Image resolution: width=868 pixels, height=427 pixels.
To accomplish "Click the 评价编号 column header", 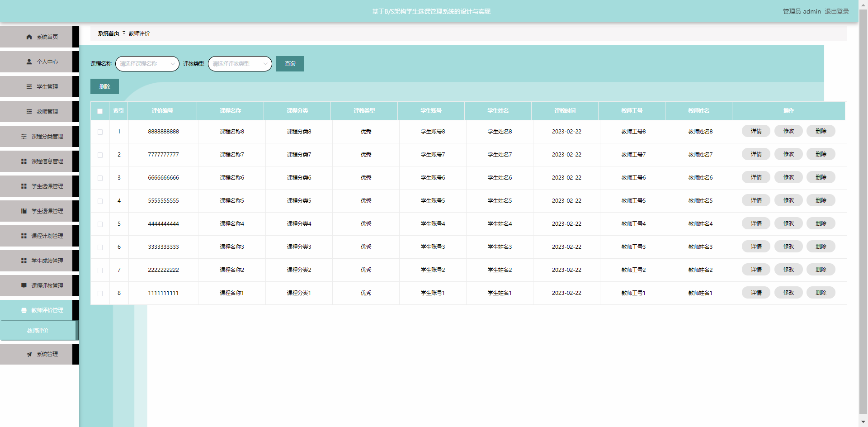I will [x=162, y=111].
